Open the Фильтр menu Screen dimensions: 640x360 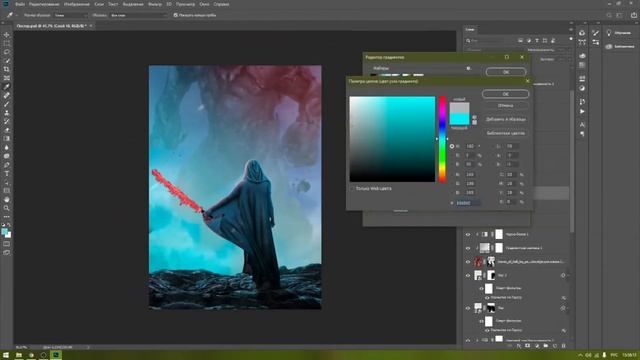coord(155,4)
